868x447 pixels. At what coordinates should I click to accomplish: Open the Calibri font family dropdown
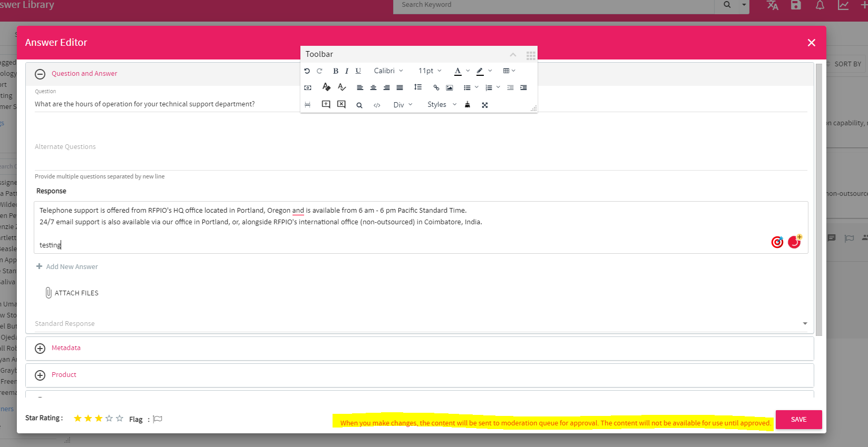tap(388, 71)
